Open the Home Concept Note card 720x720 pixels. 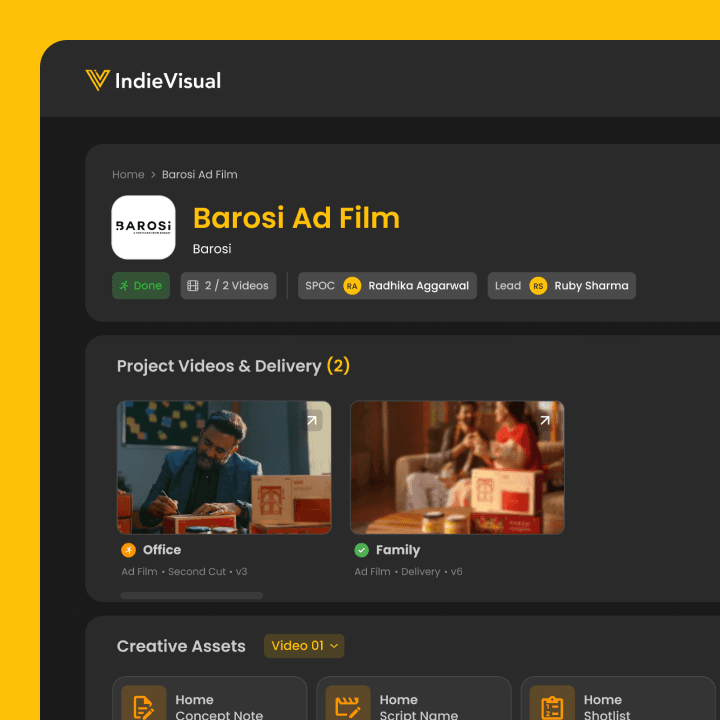click(210, 698)
